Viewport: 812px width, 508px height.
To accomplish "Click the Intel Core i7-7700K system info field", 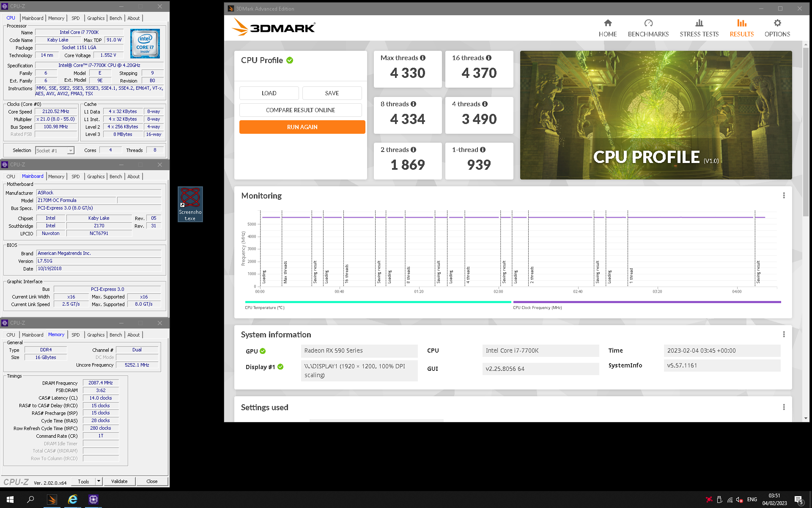I will 540,351.
